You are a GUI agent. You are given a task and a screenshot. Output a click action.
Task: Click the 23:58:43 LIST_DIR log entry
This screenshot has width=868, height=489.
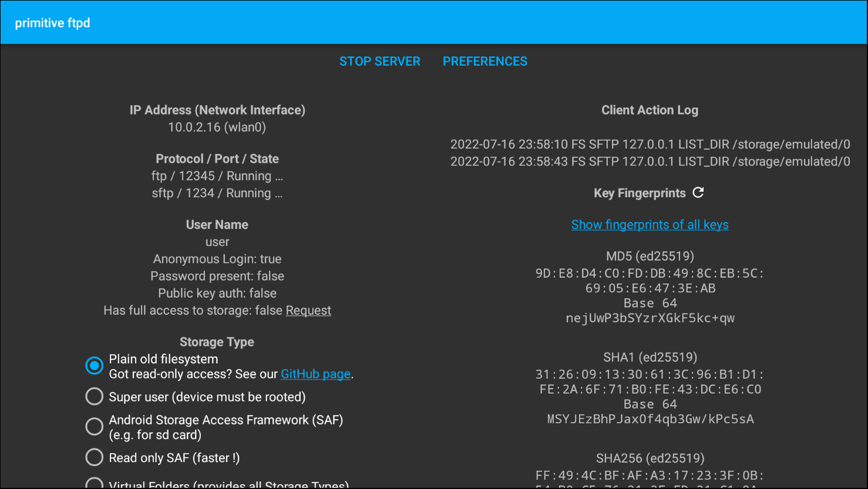(650, 161)
